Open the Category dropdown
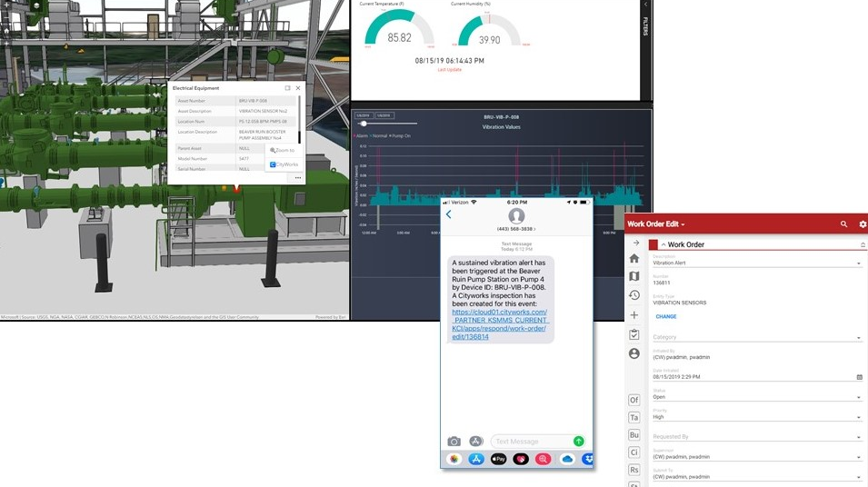Viewport: 868px width, 487px height. pyautogui.click(x=757, y=337)
